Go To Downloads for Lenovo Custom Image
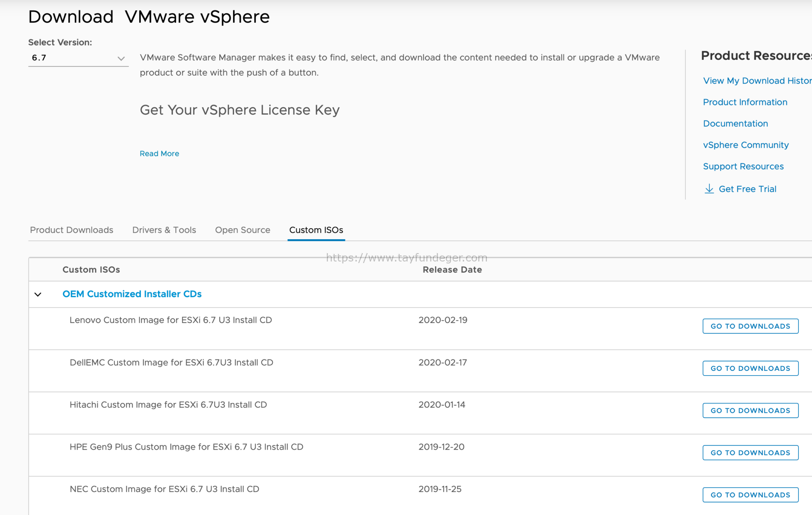The image size is (812, 515). 750,326
